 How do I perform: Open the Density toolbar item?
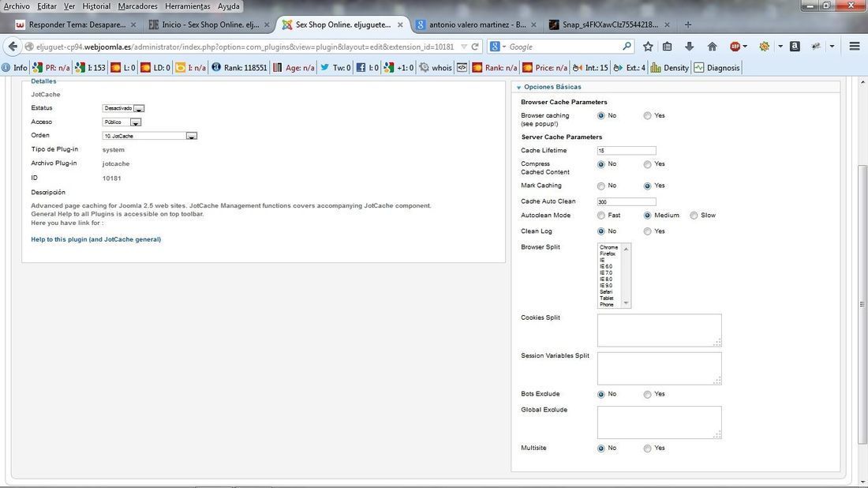click(670, 68)
